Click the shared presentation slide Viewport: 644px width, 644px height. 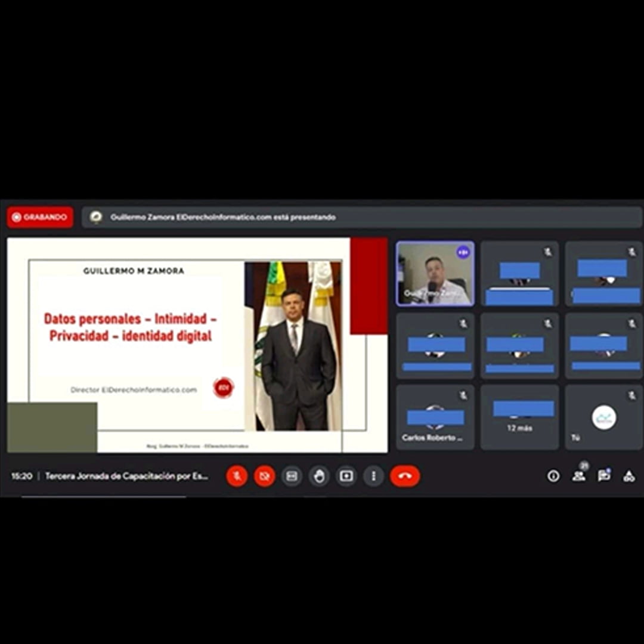[x=197, y=345]
